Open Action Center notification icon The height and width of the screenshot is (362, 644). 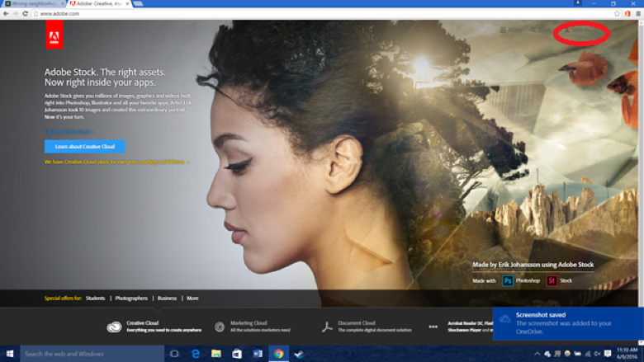[608, 354]
